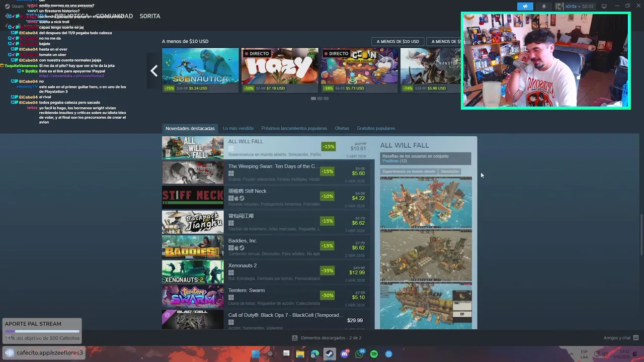
Task: Click the Cafecito cup icon overlay
Action: (x=10, y=352)
